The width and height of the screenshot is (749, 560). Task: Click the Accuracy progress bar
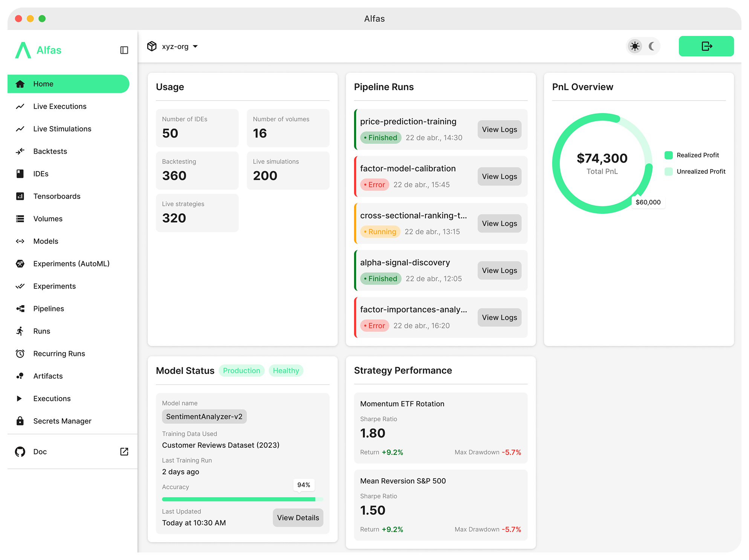pyautogui.click(x=242, y=499)
